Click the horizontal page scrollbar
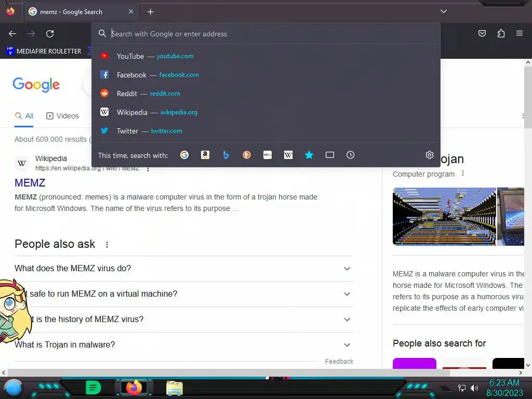Screen dimensions: 532x399 tap(229, 373)
